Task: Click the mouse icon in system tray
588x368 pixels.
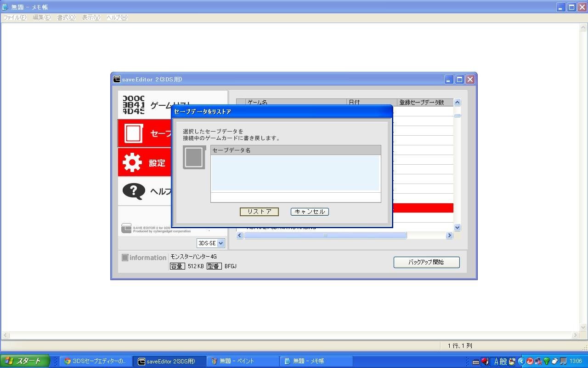Action: [x=555, y=361]
